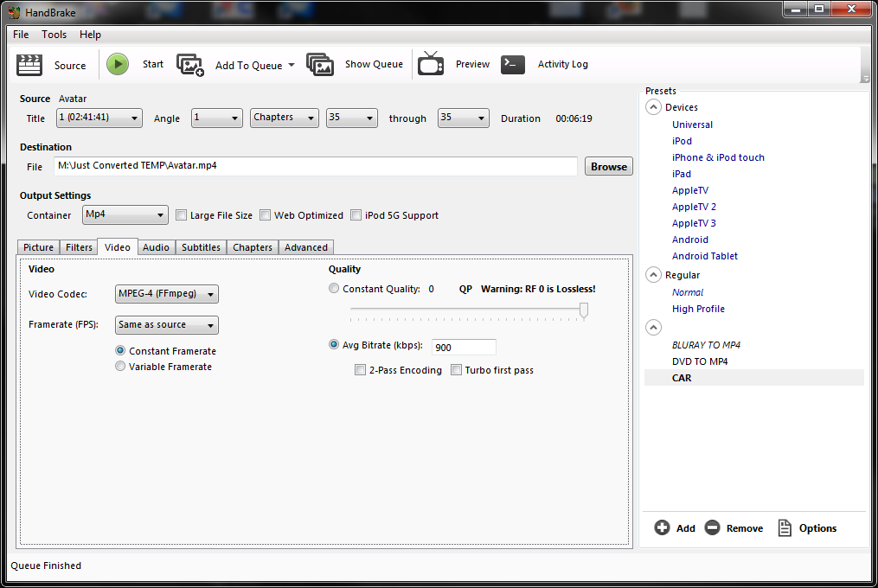Open the Chapters range type dropdown
This screenshot has width=878, height=588.
pos(285,118)
